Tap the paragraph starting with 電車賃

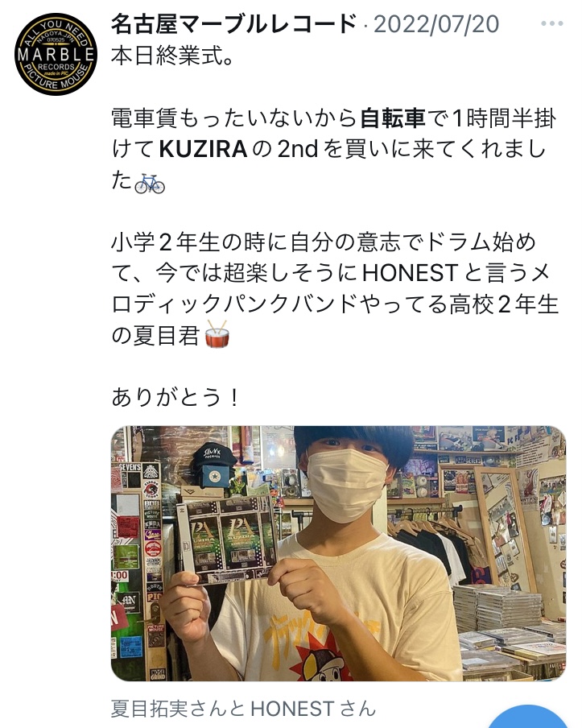[x=333, y=150]
